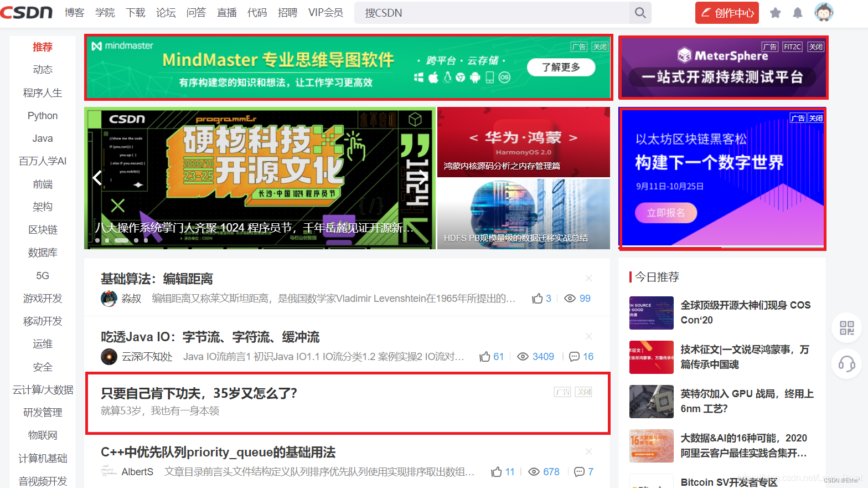Image resolution: width=868 pixels, height=488 pixels.
Task: Open QR code floating button
Action: (847, 327)
